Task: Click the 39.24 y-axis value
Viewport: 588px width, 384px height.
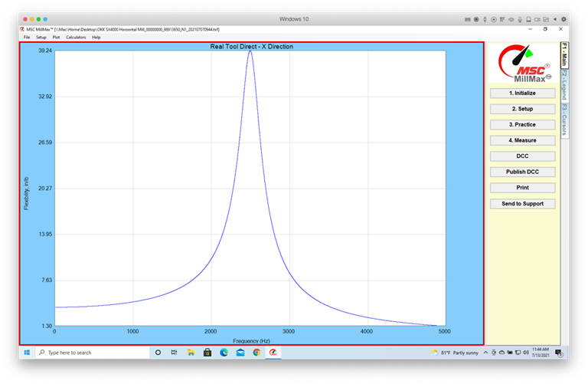Action: pyautogui.click(x=45, y=51)
